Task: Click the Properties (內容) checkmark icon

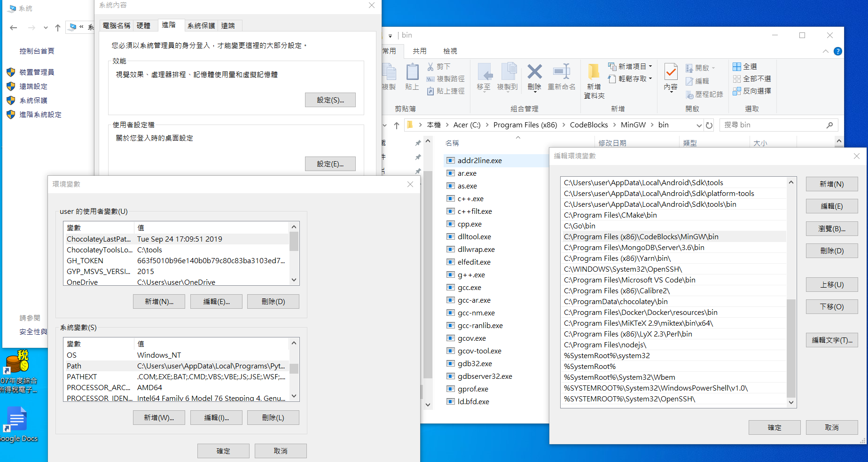Action: [x=671, y=72]
